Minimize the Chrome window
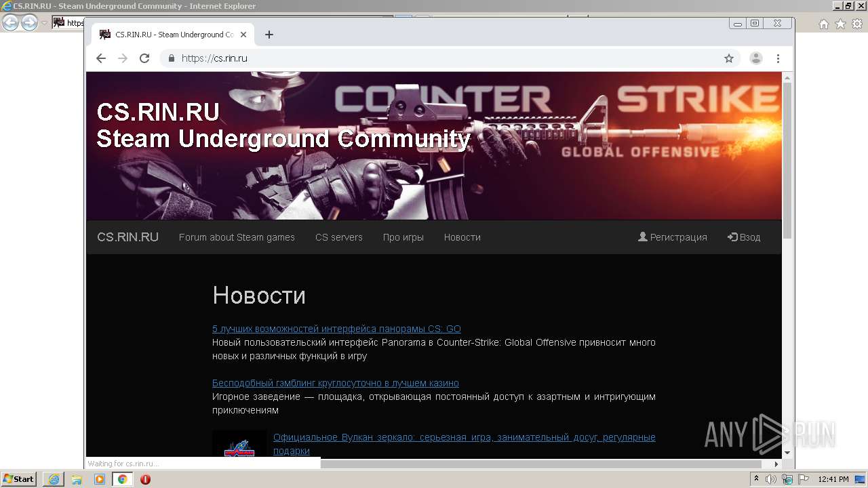868x488 pixels. [738, 23]
